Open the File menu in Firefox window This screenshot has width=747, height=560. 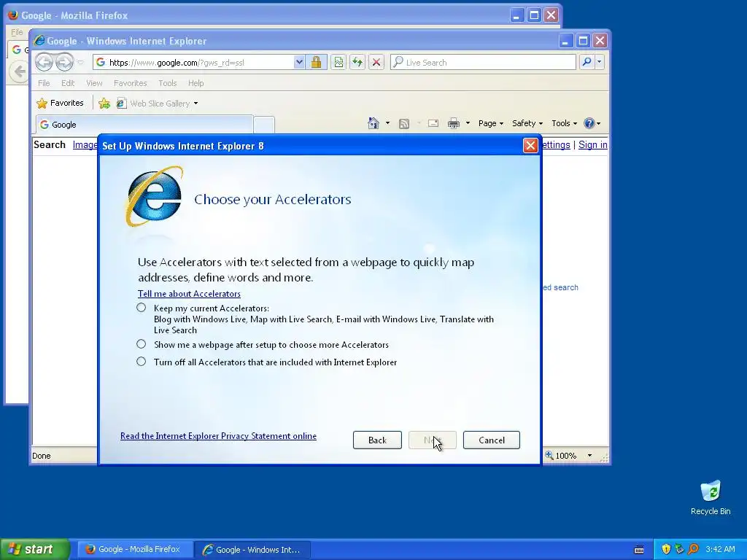point(17,32)
